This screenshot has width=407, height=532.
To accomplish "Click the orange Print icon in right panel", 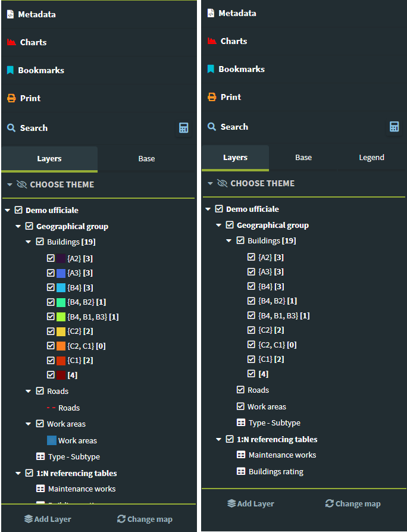I will click(212, 96).
